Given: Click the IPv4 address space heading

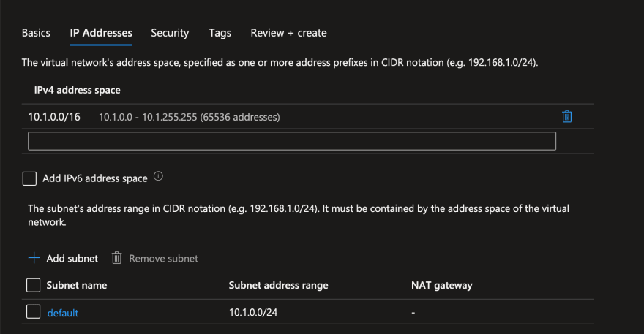Looking at the screenshot, I should pos(78,90).
